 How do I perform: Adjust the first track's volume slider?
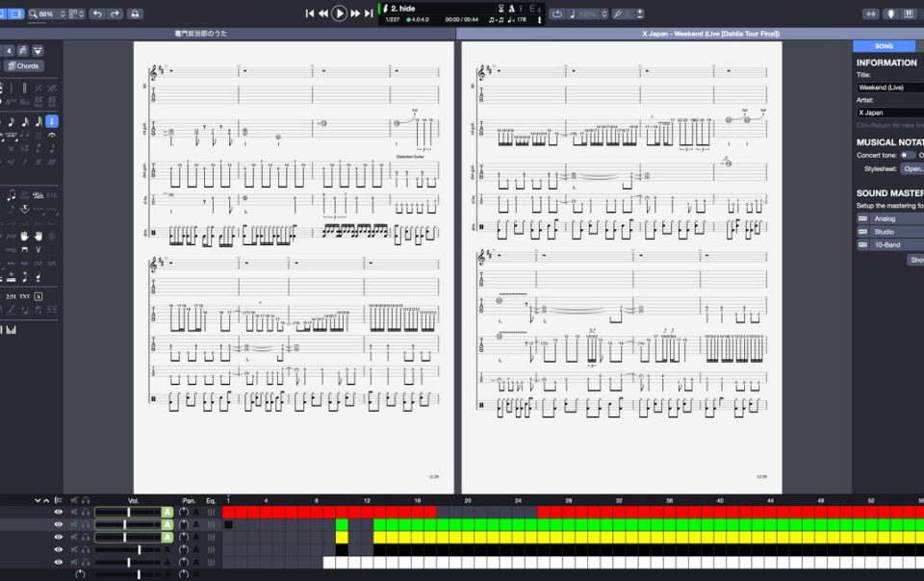point(127,513)
